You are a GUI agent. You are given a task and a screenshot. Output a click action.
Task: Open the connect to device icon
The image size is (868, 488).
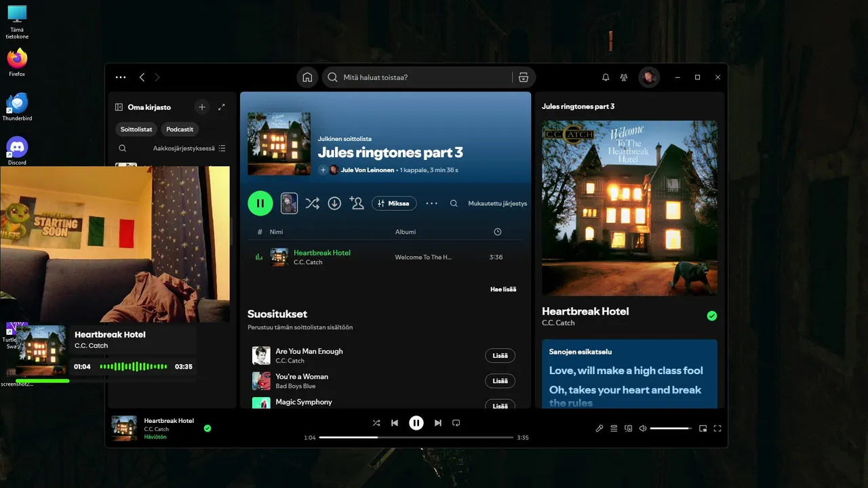[629, 428]
